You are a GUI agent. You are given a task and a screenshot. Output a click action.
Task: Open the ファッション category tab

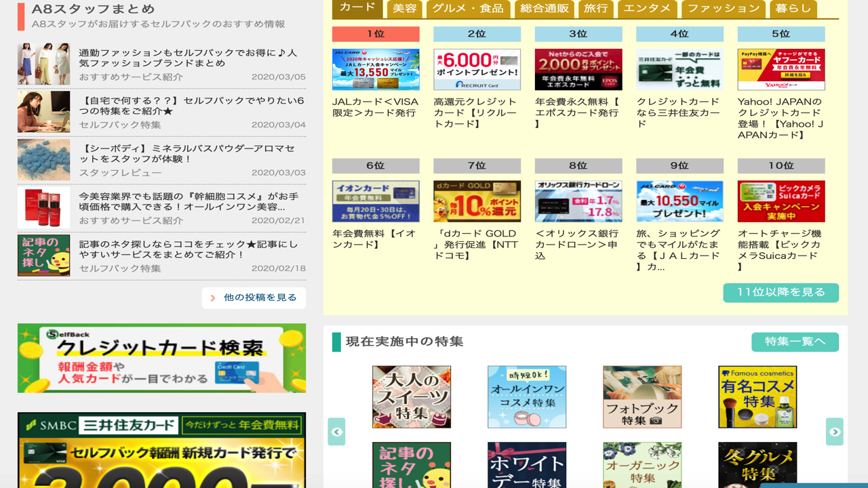(x=723, y=9)
